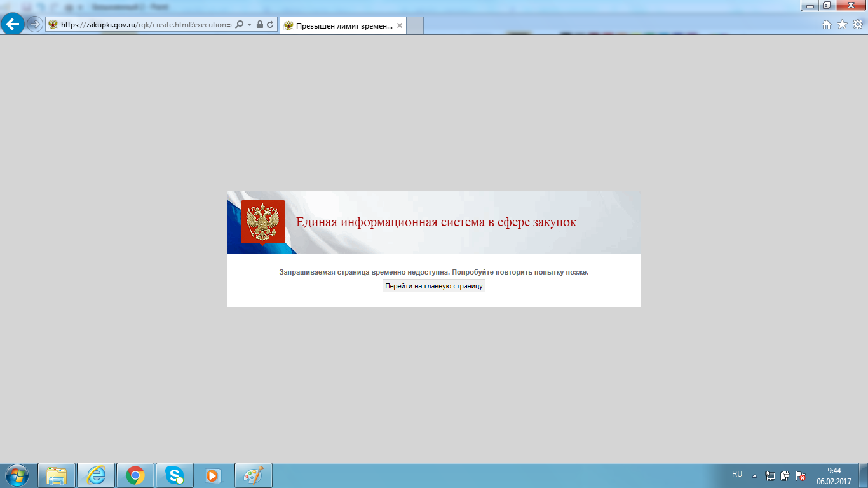The image size is (868, 488).
Task: Show hidden system tray icons arrow
Action: pos(754,475)
